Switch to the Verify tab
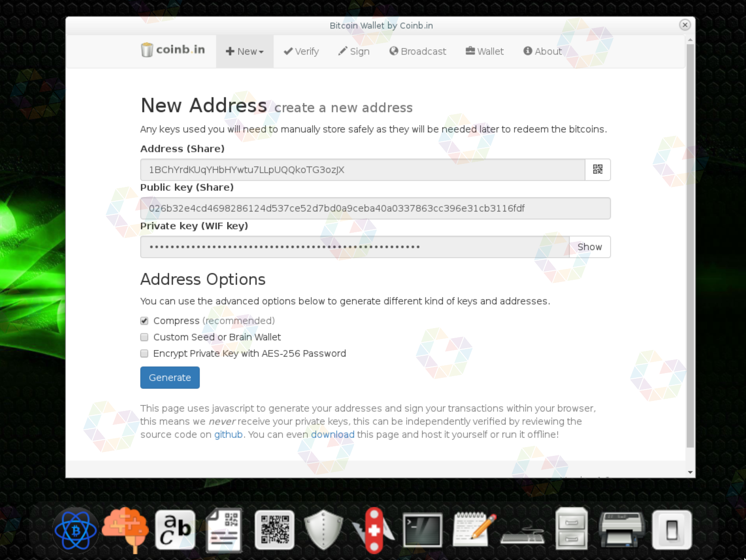Screen dimensions: 746x560 tap(301, 51)
